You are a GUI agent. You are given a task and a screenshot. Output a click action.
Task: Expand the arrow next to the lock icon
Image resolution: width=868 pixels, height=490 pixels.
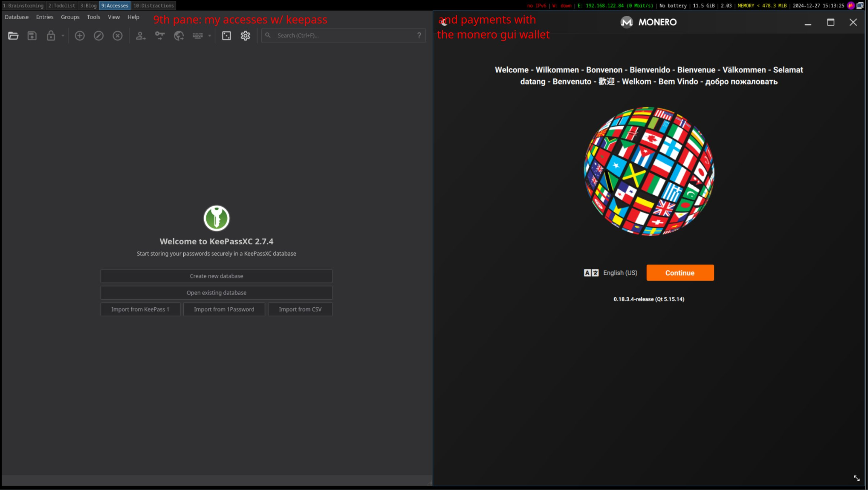(63, 36)
